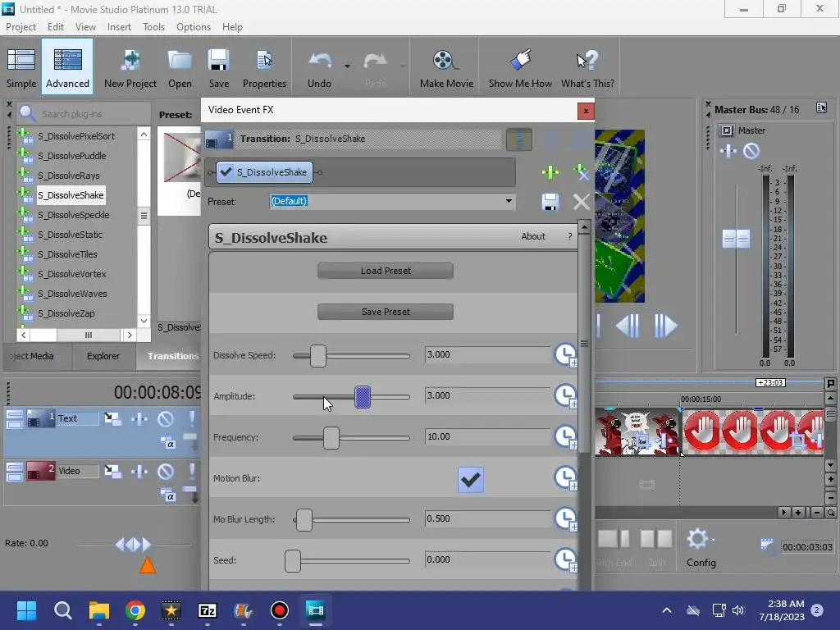Open Track FX for Video track

[139, 472]
